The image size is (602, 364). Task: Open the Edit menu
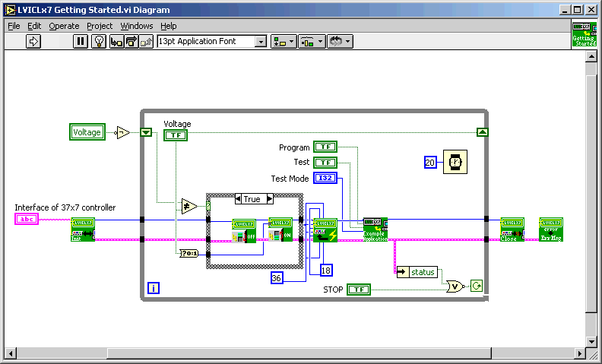coord(34,26)
